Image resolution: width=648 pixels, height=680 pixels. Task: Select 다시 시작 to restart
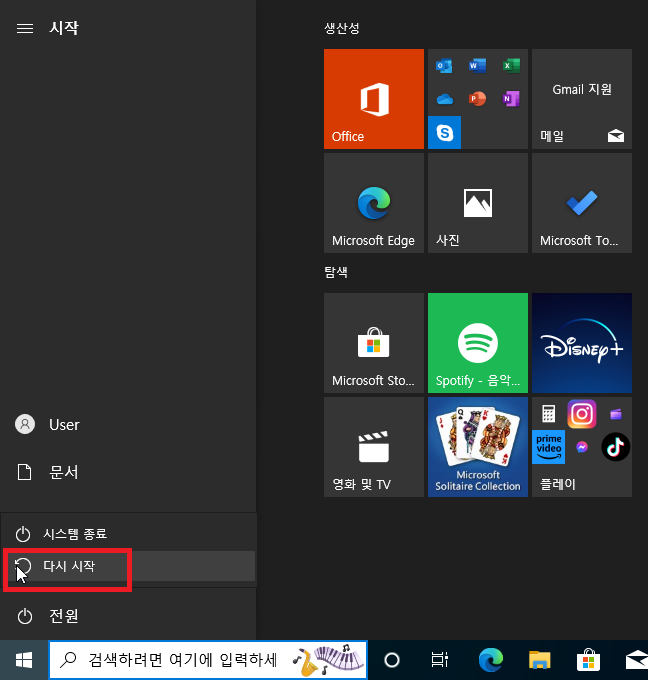129,566
